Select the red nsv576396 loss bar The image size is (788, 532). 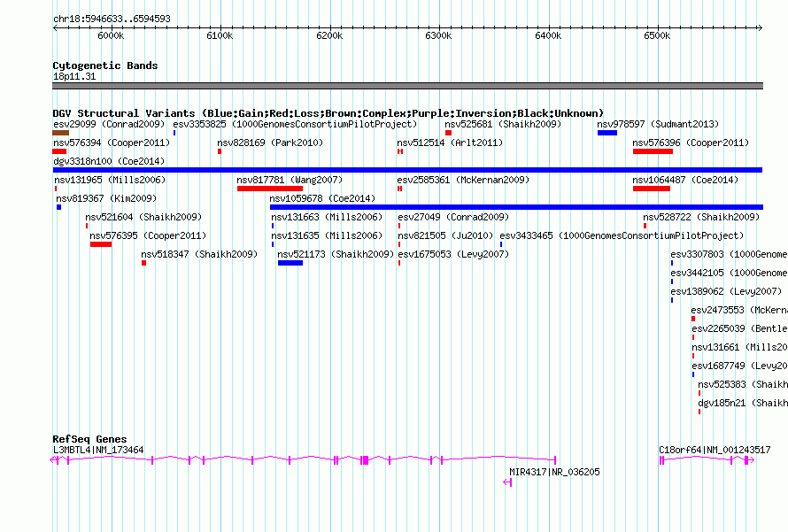[x=653, y=151]
